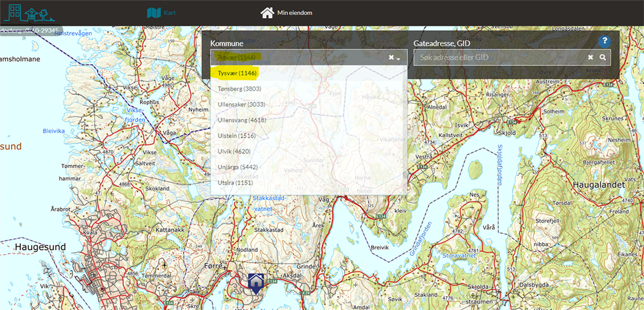644x310 pixels.
Task: Select Ullensaker (3033) from the list
Action: pos(309,104)
